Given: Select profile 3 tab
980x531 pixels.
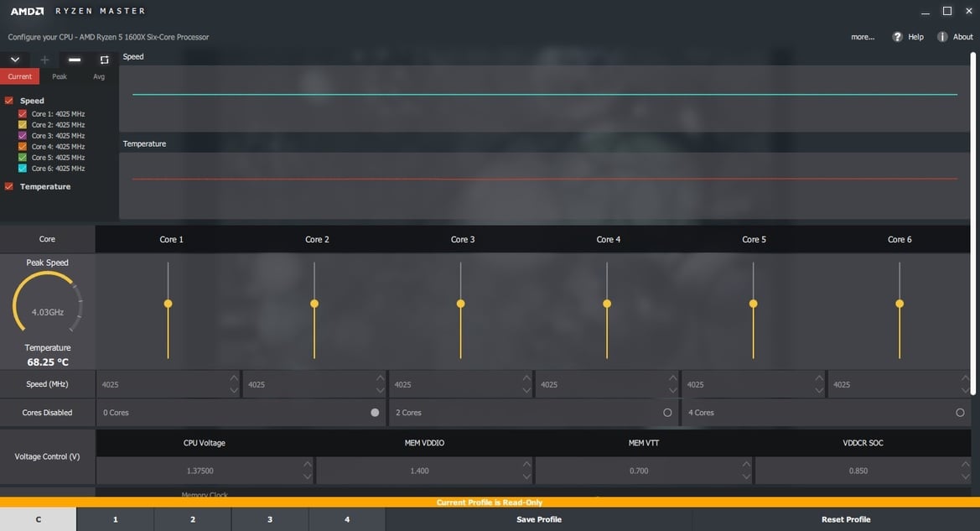Looking at the screenshot, I should [x=270, y=519].
